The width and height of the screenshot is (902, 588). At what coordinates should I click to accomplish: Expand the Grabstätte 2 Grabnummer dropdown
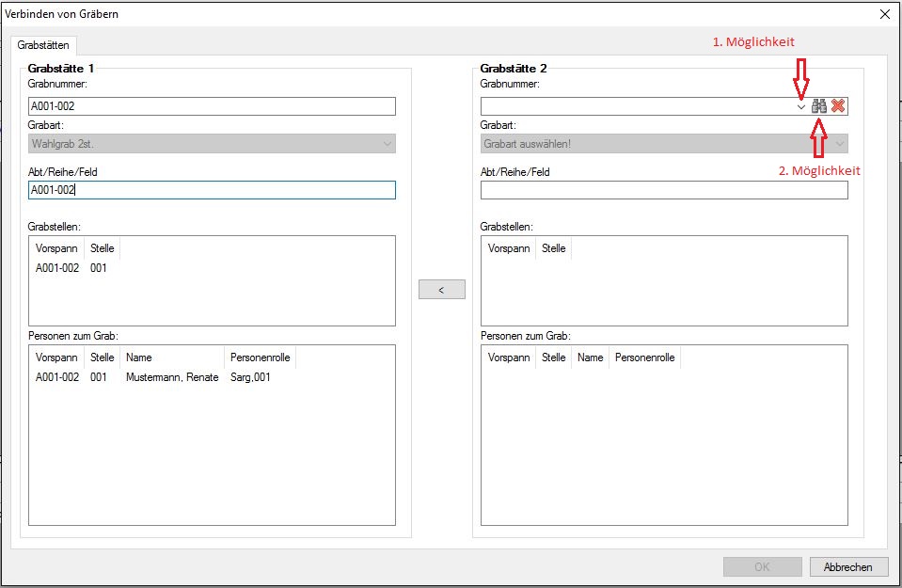tap(801, 106)
